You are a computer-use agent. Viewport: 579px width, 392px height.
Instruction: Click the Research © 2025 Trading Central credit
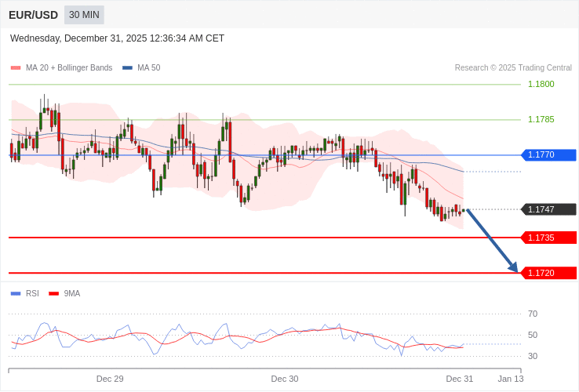513,68
